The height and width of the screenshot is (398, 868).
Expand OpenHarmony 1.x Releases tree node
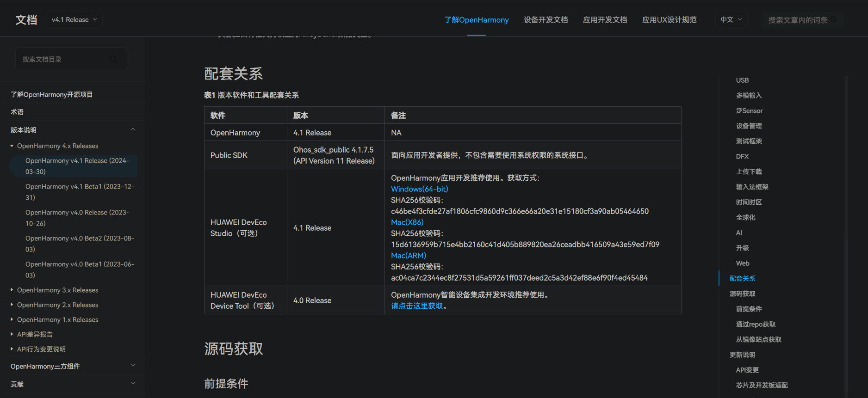[x=12, y=319]
